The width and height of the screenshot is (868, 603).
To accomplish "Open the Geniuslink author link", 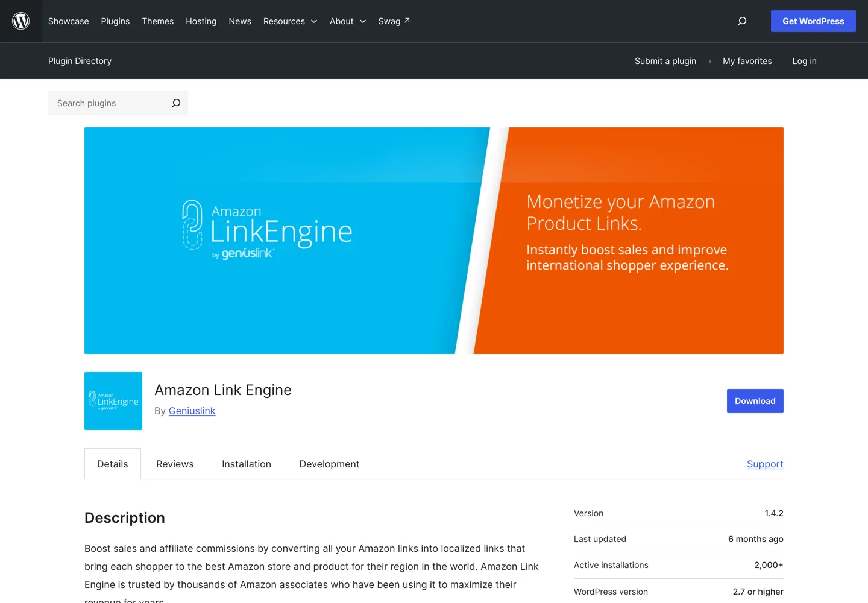I will click(x=192, y=411).
